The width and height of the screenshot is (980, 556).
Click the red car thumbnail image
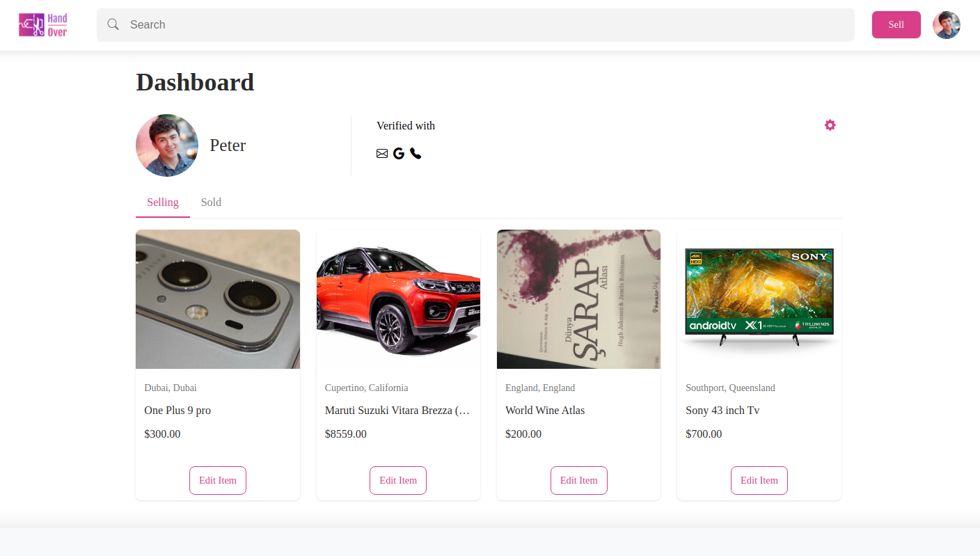[397, 299]
